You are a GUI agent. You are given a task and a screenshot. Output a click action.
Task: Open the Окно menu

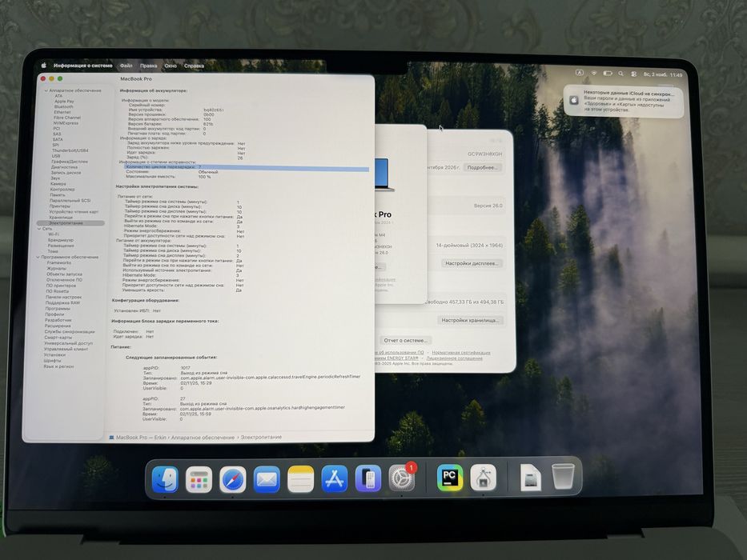click(171, 66)
